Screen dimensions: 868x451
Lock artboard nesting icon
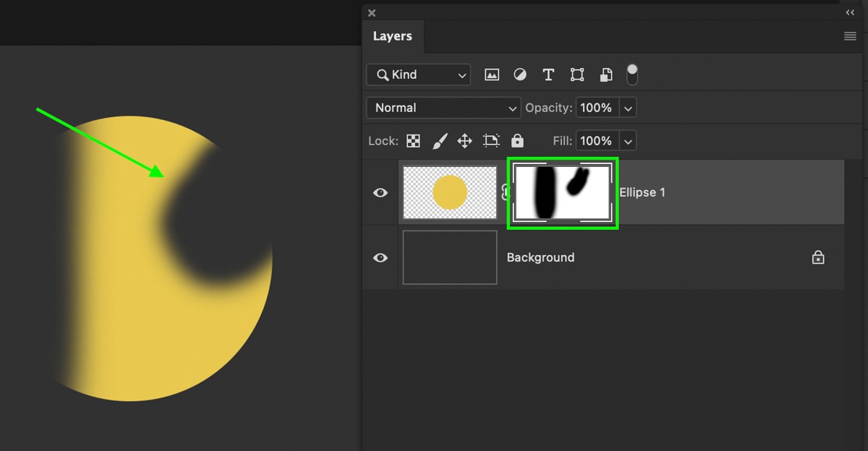(x=492, y=141)
